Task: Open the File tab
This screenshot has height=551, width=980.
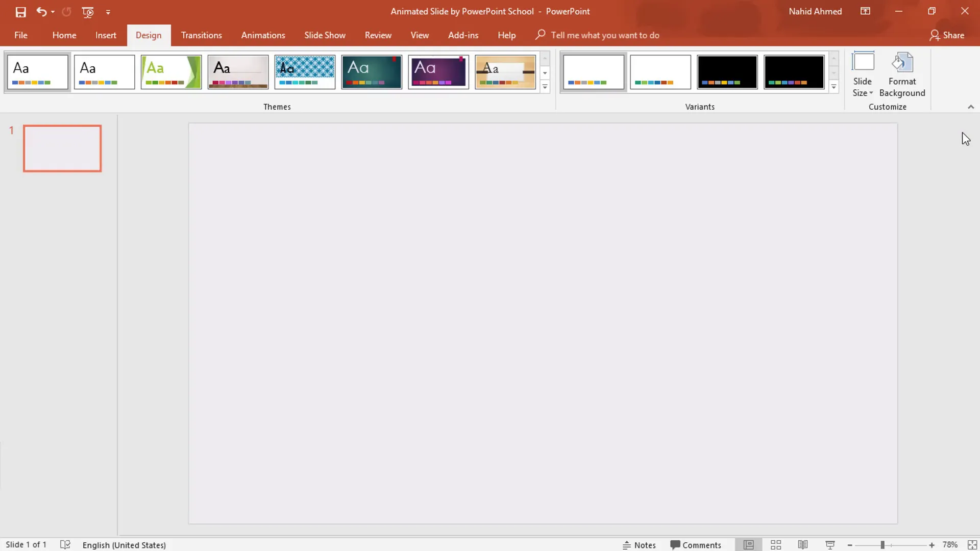Action: 21,35
